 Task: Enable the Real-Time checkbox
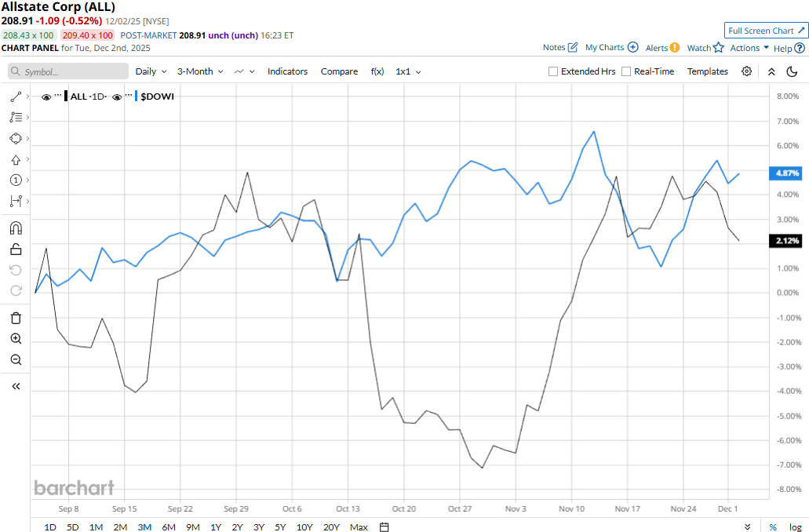pos(626,71)
